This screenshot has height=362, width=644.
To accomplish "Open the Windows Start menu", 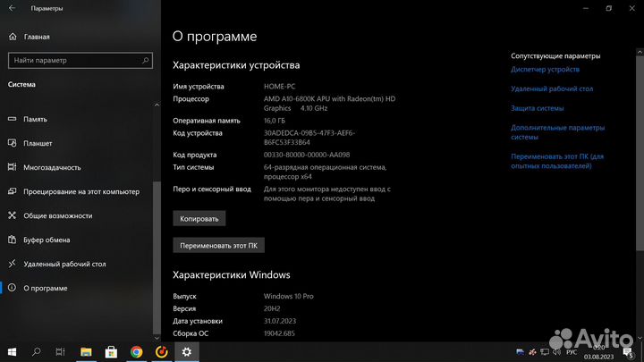I will (x=12, y=352).
